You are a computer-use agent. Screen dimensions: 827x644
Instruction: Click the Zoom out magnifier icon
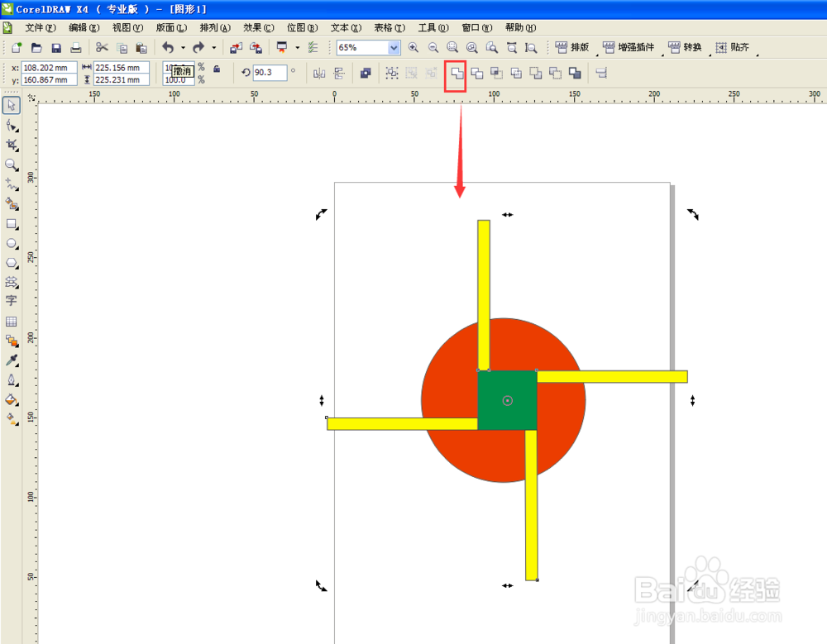coord(433,47)
